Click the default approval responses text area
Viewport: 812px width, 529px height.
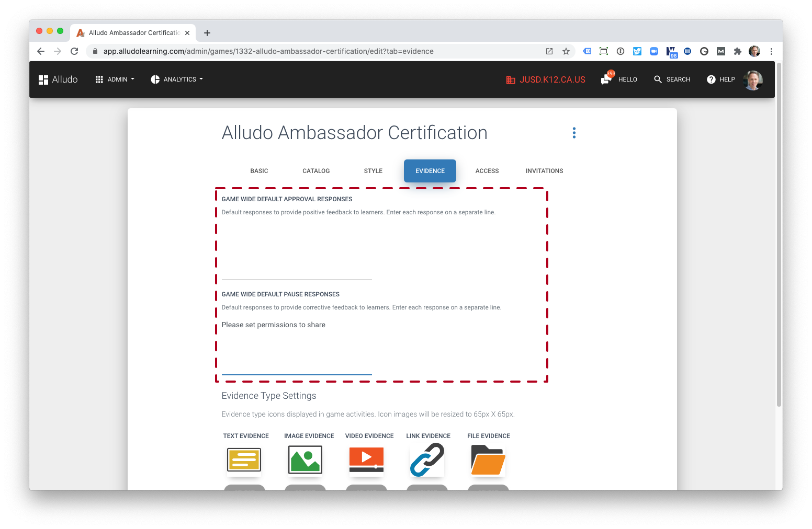(297, 250)
